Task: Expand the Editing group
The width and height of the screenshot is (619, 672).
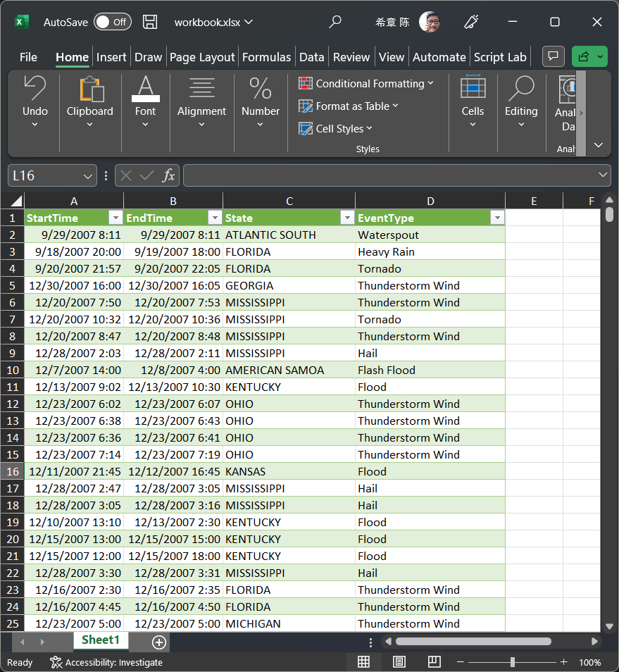Action: [521, 101]
